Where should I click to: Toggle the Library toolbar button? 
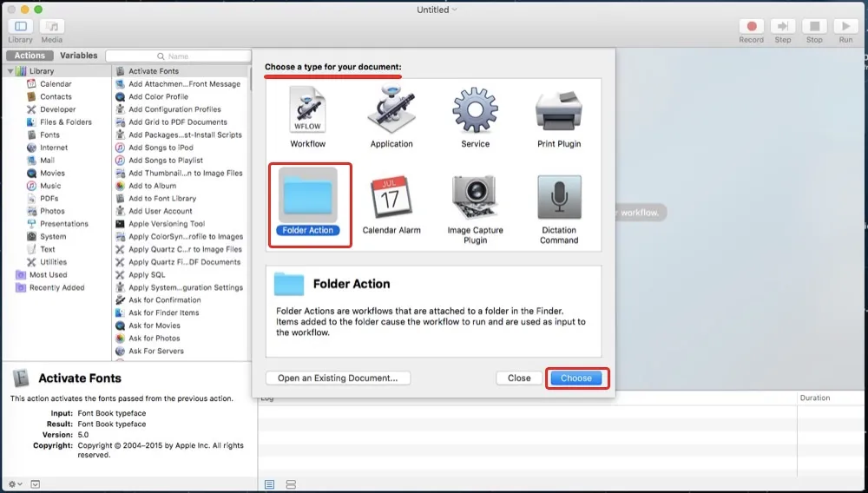[x=21, y=26]
